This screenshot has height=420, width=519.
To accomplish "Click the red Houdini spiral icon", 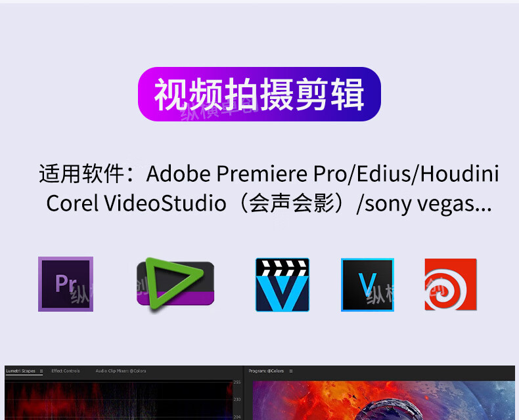I will (451, 284).
